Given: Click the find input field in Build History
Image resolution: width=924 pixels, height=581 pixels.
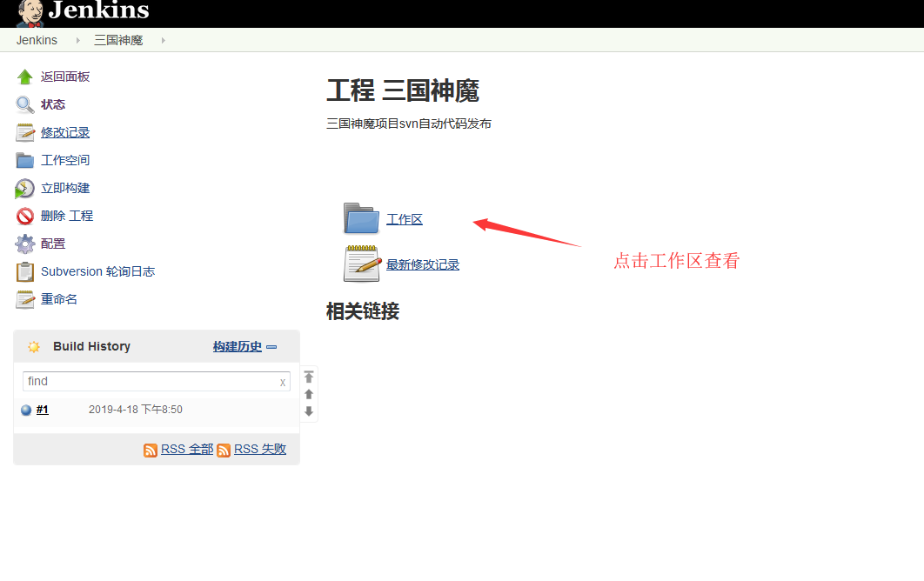Looking at the screenshot, I should [148, 381].
